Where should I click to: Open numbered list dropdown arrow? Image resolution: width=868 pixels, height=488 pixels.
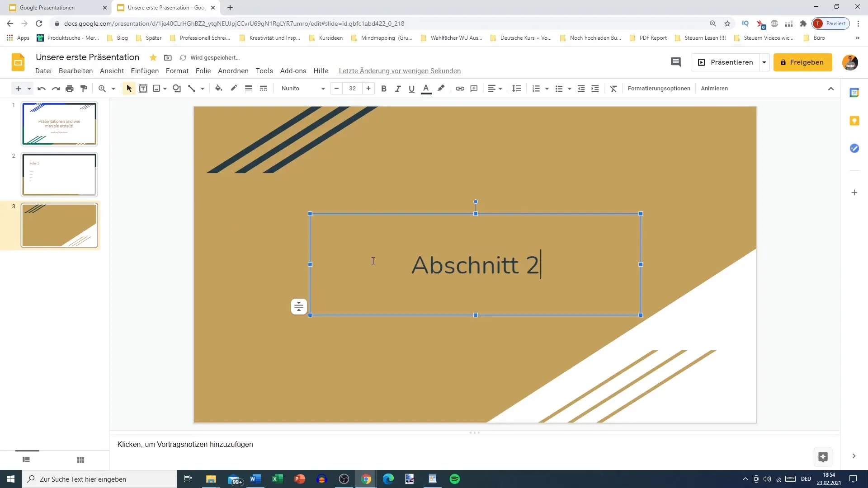coord(547,89)
